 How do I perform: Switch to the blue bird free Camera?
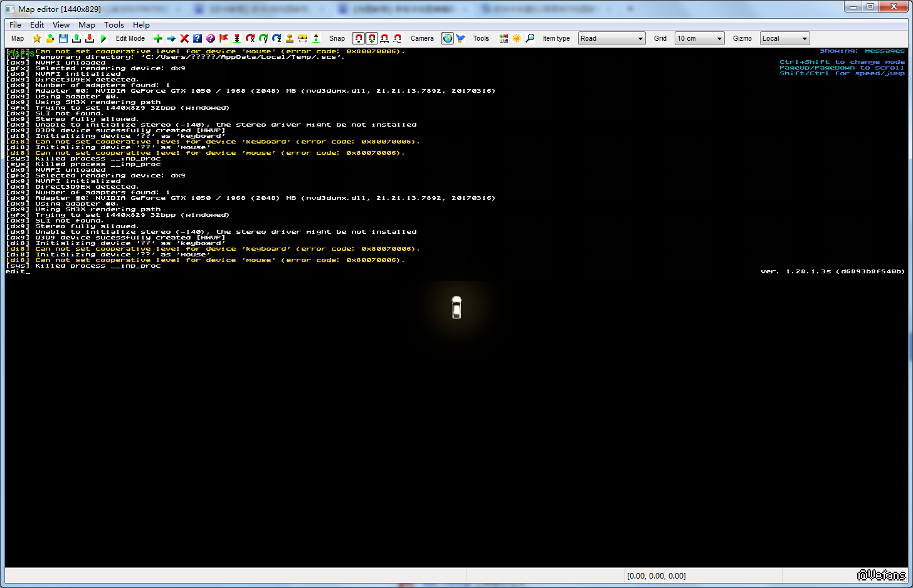[460, 38]
